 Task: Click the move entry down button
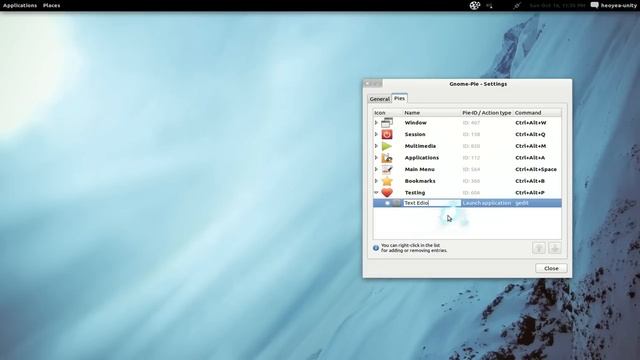555,248
